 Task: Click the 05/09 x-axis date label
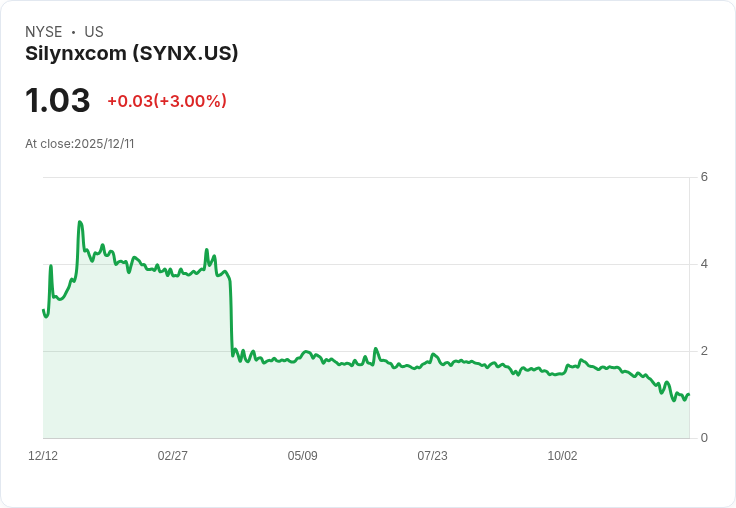pos(302,455)
